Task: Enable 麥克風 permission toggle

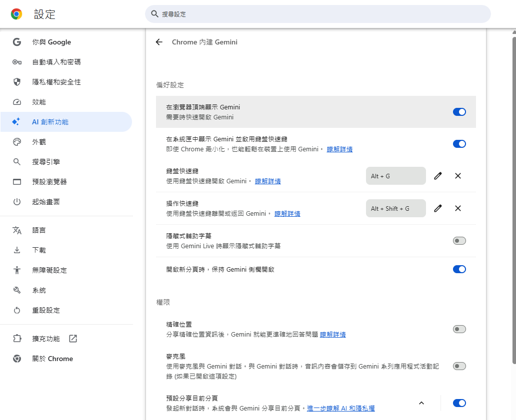Action: pyautogui.click(x=459, y=366)
